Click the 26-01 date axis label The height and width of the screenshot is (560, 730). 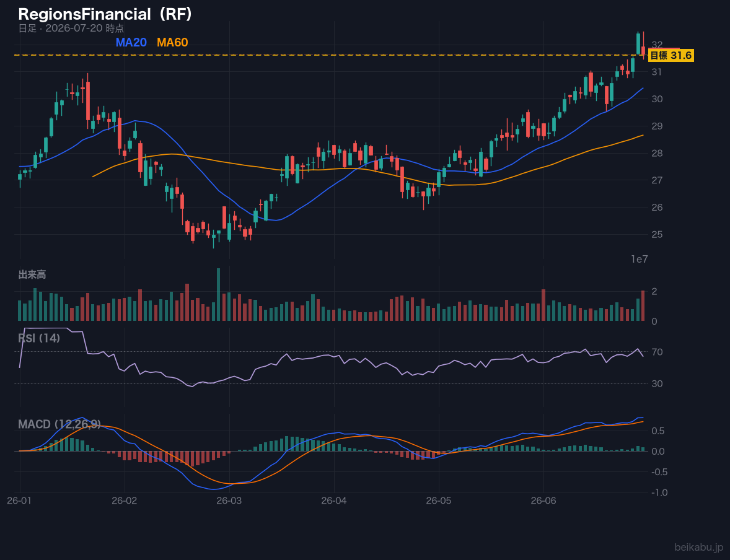pyautogui.click(x=20, y=501)
